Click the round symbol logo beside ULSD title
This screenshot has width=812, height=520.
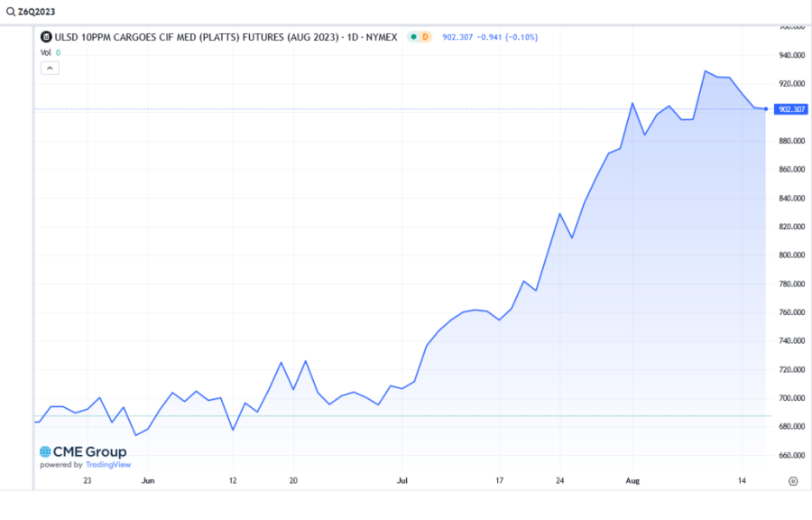coord(47,37)
